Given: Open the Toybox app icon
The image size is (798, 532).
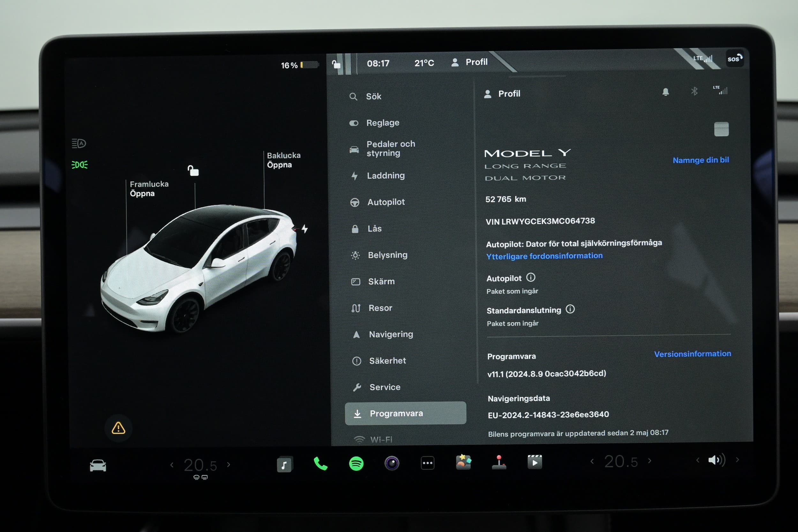Looking at the screenshot, I should point(463,462).
